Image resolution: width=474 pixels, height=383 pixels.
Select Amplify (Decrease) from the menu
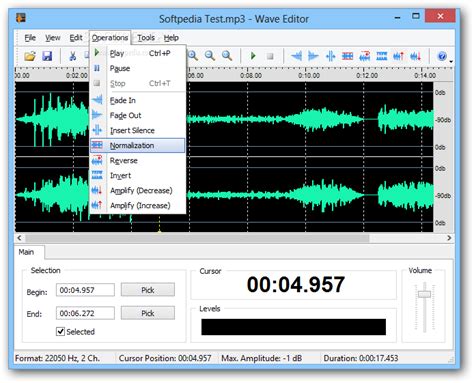tap(137, 191)
